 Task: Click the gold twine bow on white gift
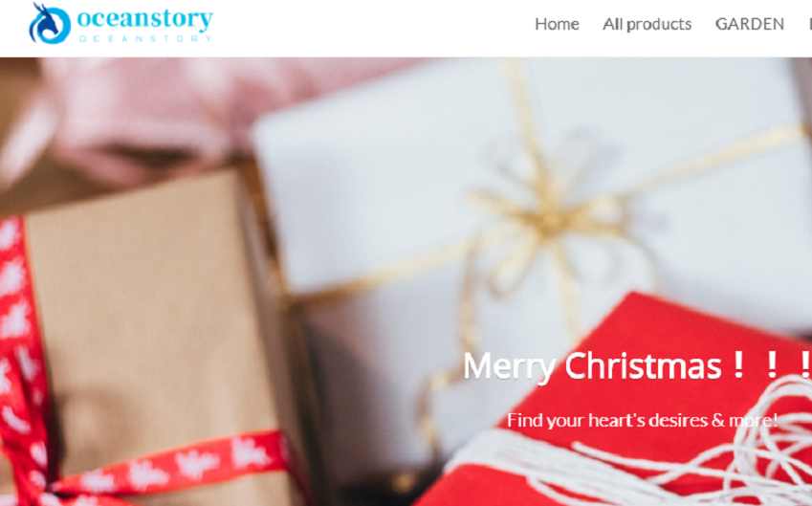point(549,217)
